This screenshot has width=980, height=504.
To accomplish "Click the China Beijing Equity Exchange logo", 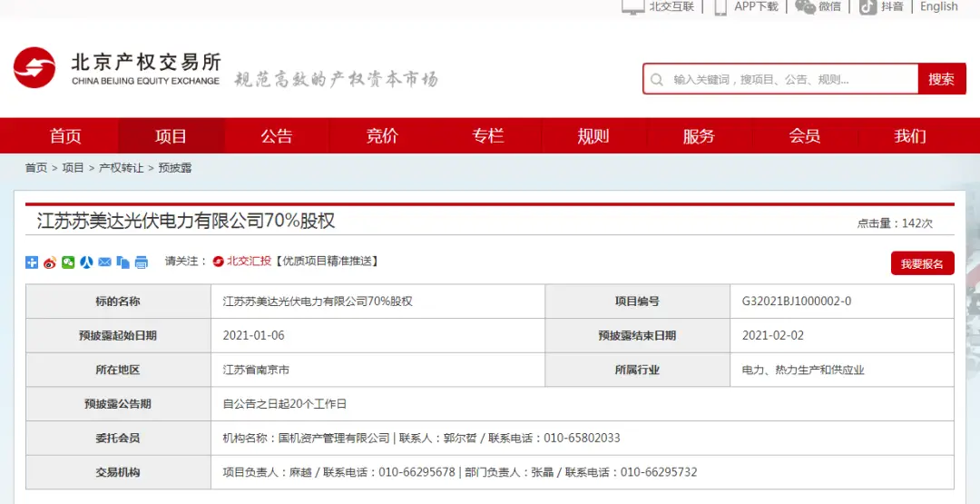I will 117,68.
